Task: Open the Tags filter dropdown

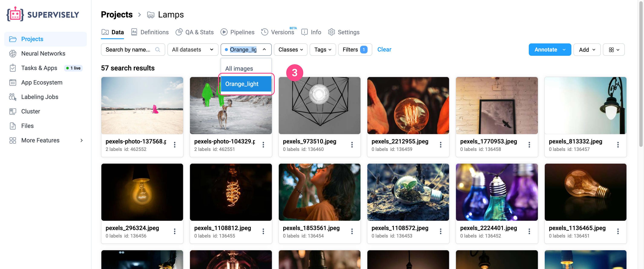Action: pos(322,49)
